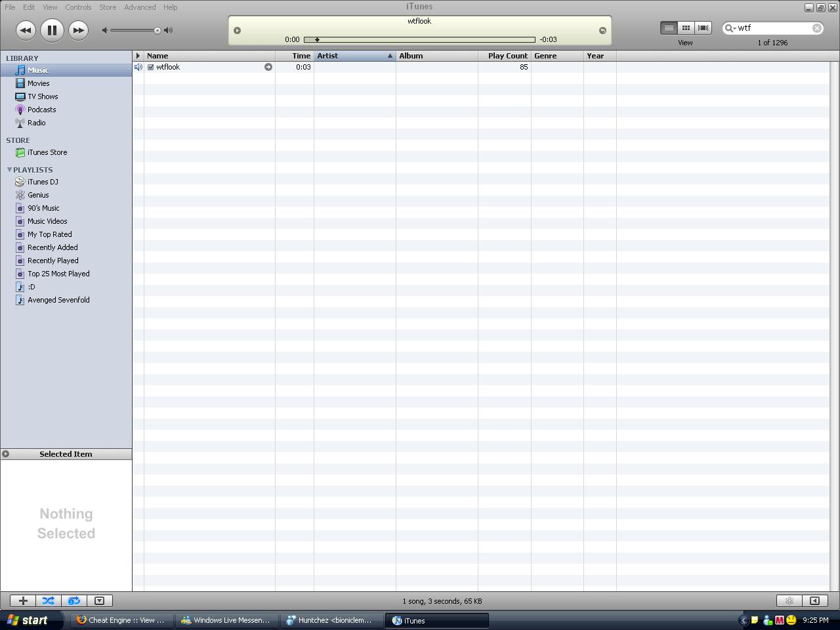The height and width of the screenshot is (630, 840).
Task: Click in the search field containing wtf
Action: tap(773, 28)
